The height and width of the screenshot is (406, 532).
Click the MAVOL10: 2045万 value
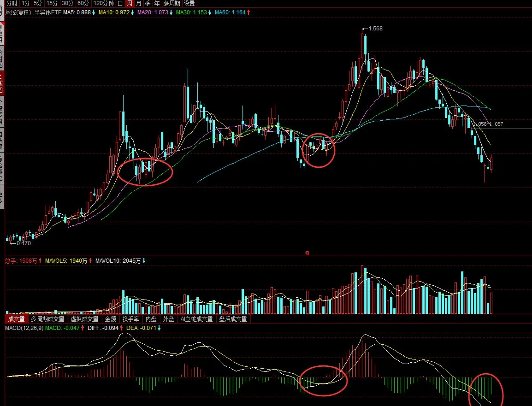118,261
